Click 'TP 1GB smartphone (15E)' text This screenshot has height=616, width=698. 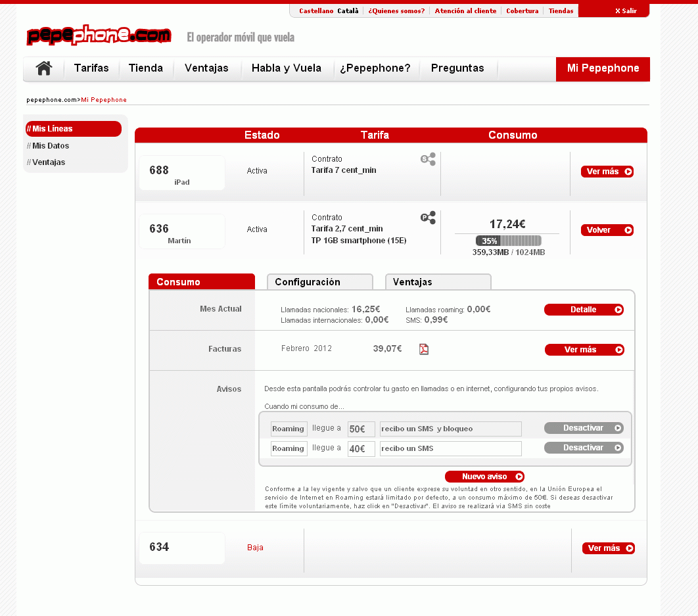(359, 241)
